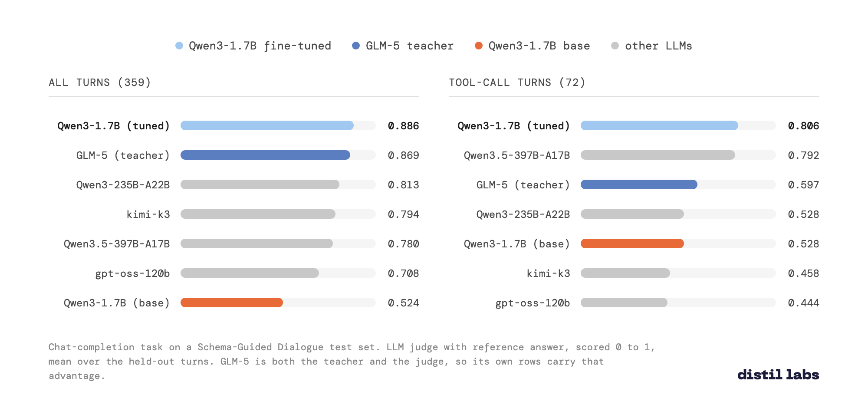
Task: Click 'Qwen3-1.7B (tuned)' label in Tool-Call Turns
Action: pyautogui.click(x=514, y=126)
